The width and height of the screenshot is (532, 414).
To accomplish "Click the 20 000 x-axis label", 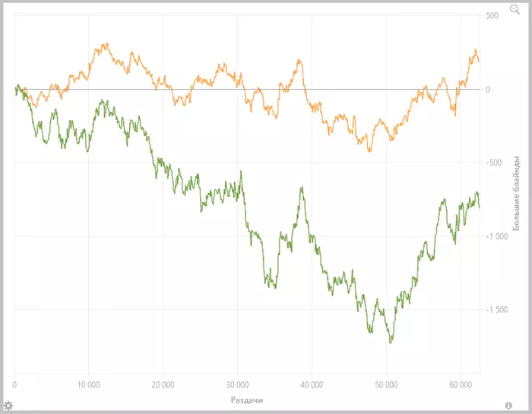I will (x=163, y=385).
